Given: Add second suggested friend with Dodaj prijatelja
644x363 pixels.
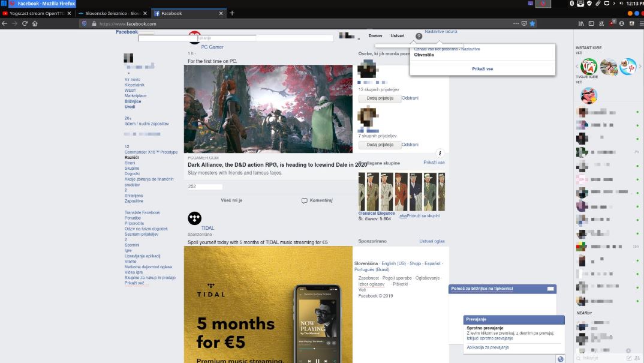Looking at the screenshot, I should point(380,145).
